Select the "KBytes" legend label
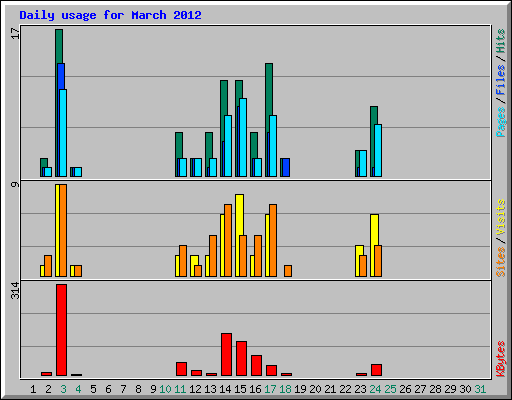Image resolution: width=512 pixels, height=400 pixels. tap(500, 359)
